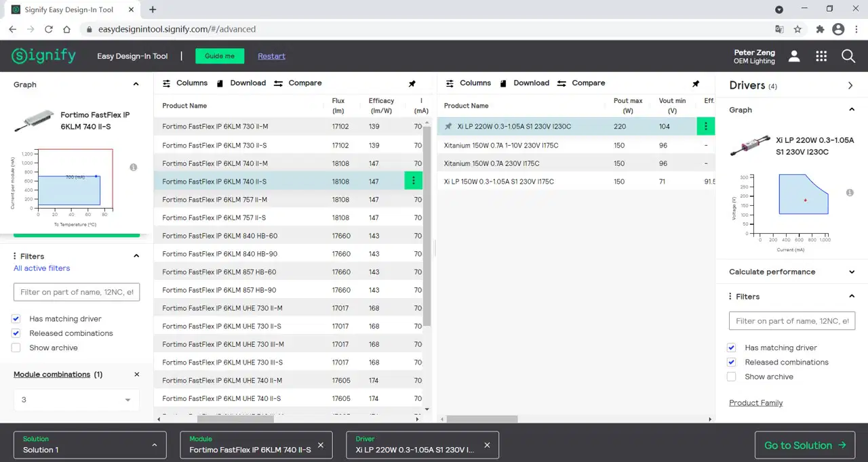This screenshot has width=868, height=462.
Task: Open Module combinations dropdown showing 3
Action: click(x=77, y=400)
